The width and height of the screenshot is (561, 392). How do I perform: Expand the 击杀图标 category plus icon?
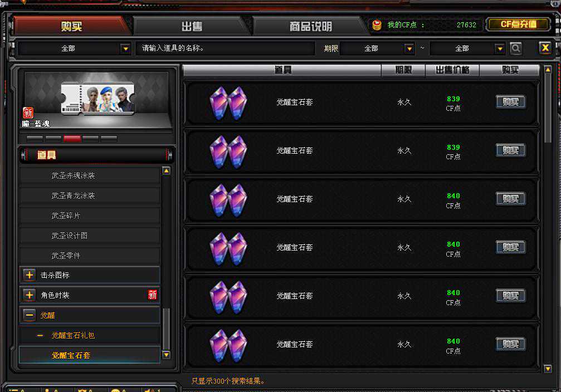30,275
